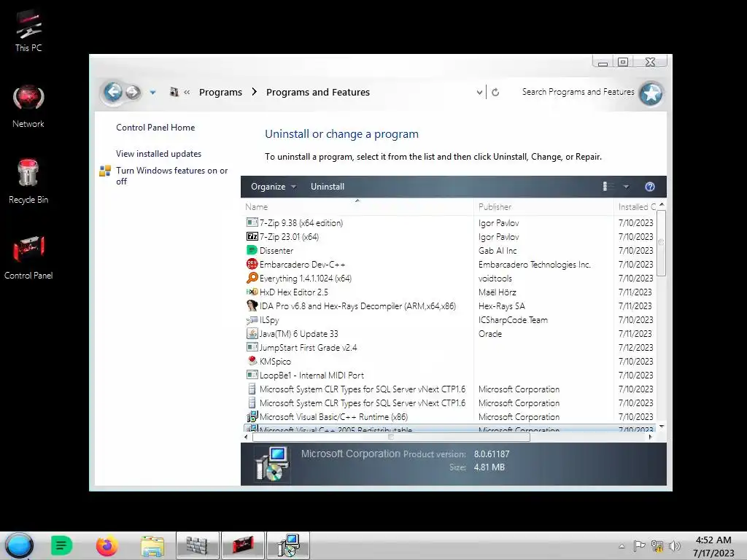The height and width of the screenshot is (560, 747).
Task: Click the horizontal scrollbar thumb
Action: 391,437
